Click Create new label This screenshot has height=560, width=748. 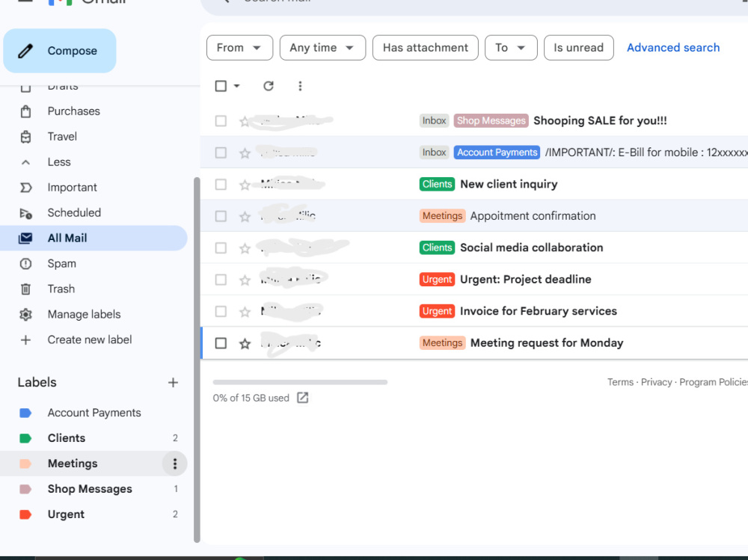90,339
